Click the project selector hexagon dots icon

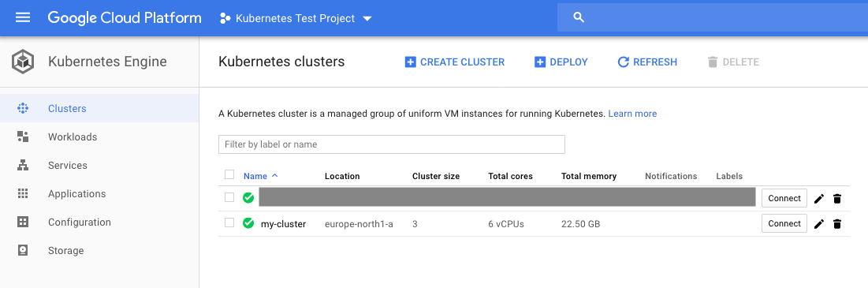point(225,18)
